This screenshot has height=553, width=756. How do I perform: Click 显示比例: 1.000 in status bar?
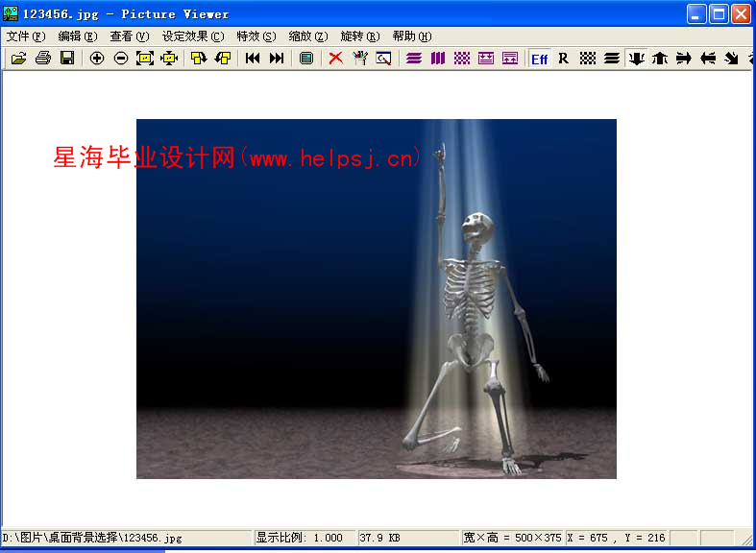tap(300, 538)
